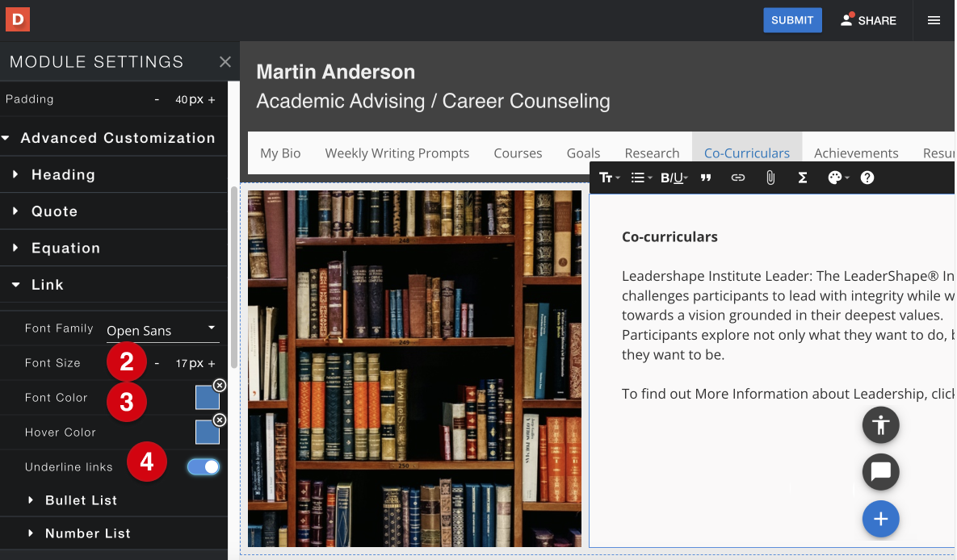Select the bookshelf image
Image resolution: width=957 pixels, height=560 pixels.
[x=414, y=369]
